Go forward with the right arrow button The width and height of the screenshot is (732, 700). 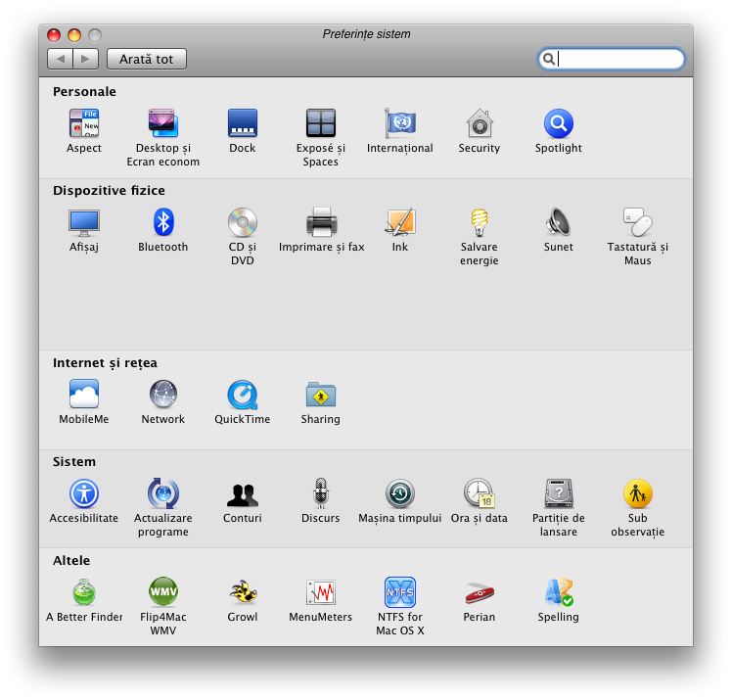tap(85, 59)
